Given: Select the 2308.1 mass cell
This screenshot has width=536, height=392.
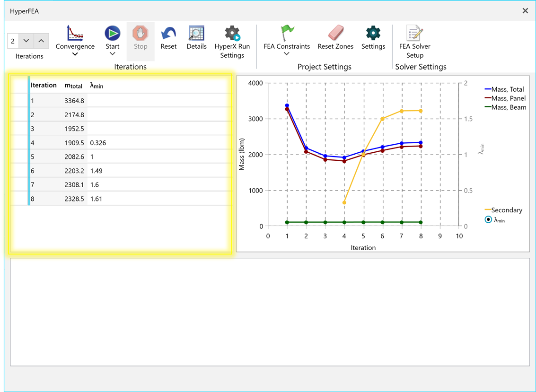Looking at the screenshot, I should [x=74, y=185].
